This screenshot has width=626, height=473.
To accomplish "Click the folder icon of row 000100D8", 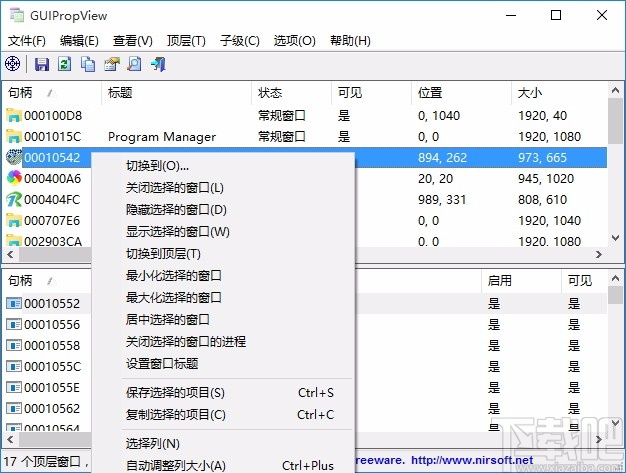I will pyautogui.click(x=14, y=115).
